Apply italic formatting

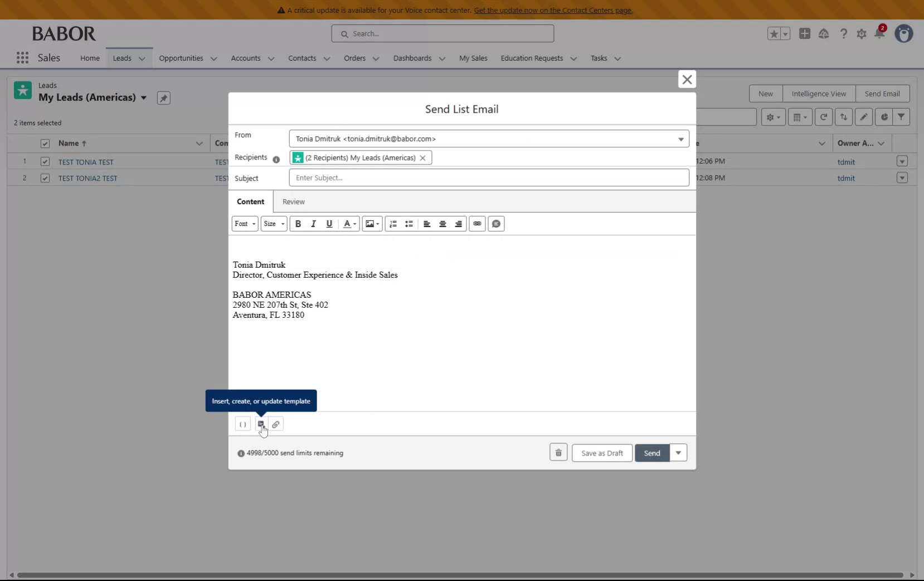pos(313,224)
